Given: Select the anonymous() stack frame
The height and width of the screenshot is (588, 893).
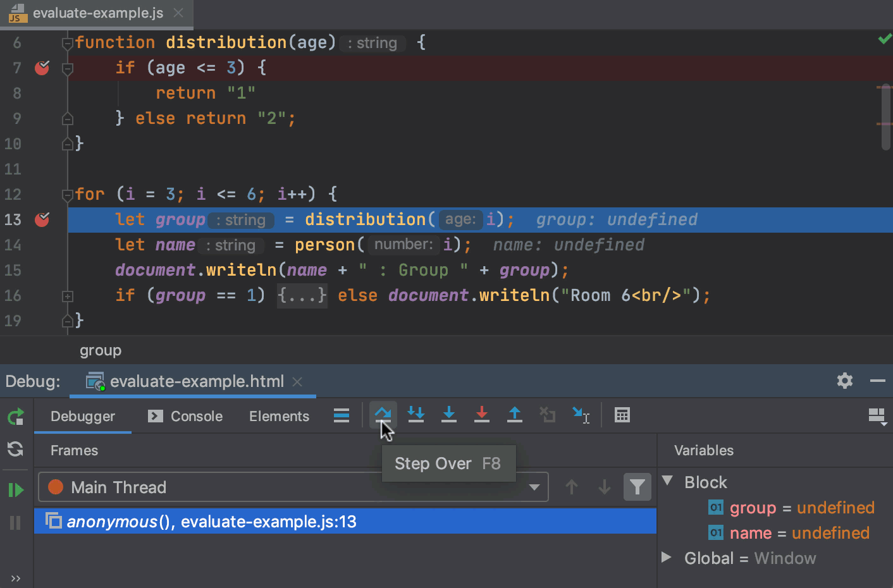Looking at the screenshot, I should click(345, 521).
